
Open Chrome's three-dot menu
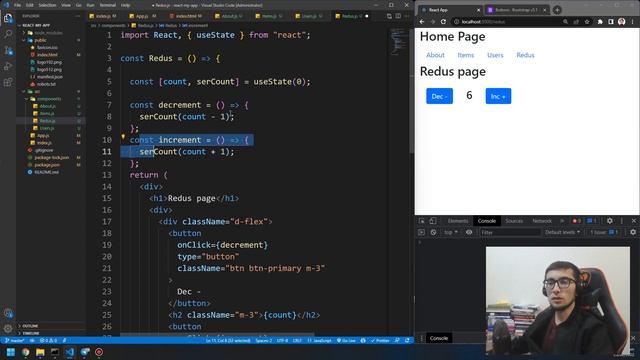[633, 22]
